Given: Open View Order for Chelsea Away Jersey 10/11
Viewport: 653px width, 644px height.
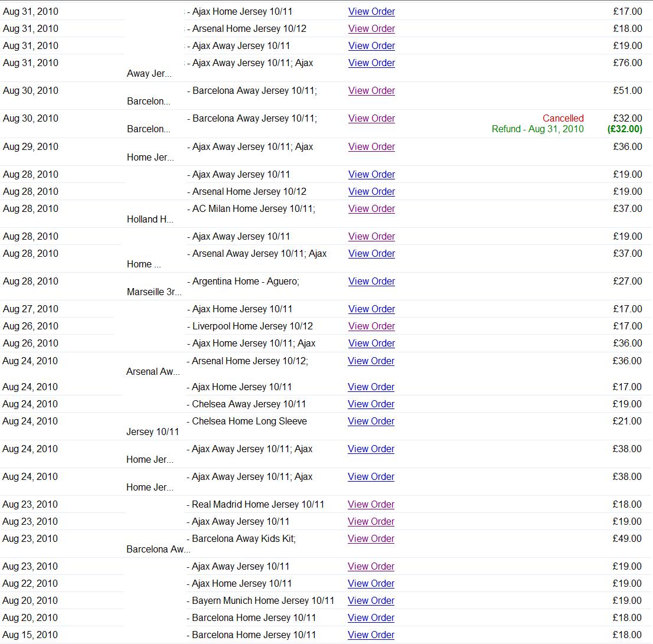Looking at the screenshot, I should tap(371, 404).
